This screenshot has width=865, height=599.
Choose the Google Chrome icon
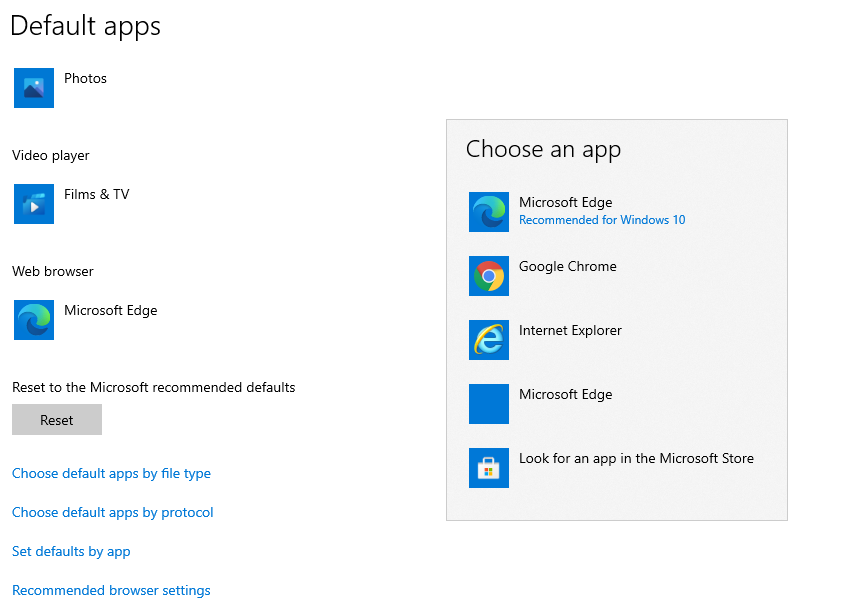(x=489, y=276)
